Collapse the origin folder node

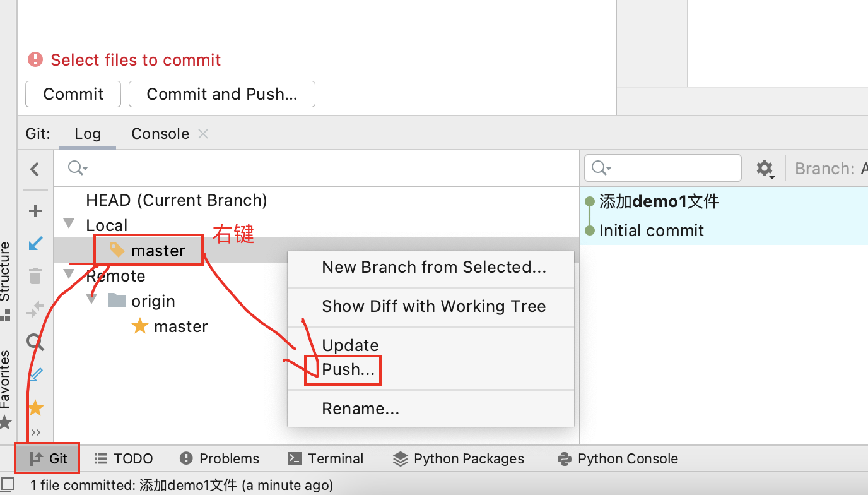pyautogui.click(x=92, y=300)
